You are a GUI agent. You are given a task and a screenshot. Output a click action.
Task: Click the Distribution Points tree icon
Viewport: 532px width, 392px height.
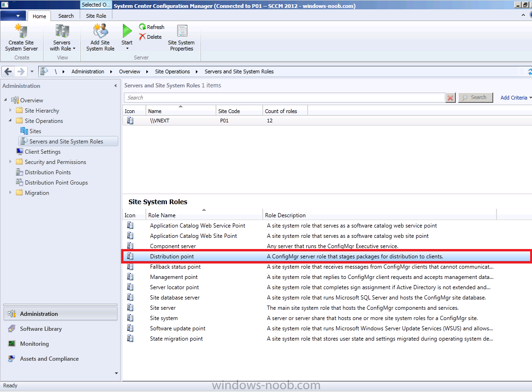(x=19, y=172)
